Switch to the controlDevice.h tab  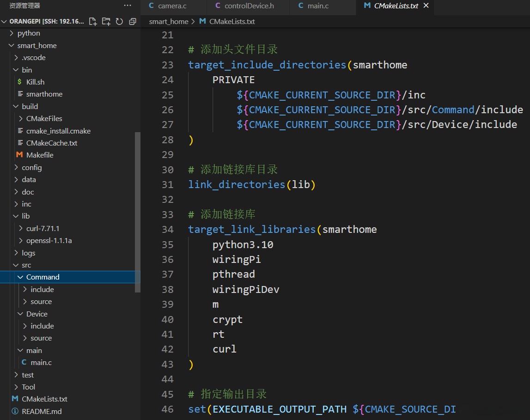(x=249, y=6)
